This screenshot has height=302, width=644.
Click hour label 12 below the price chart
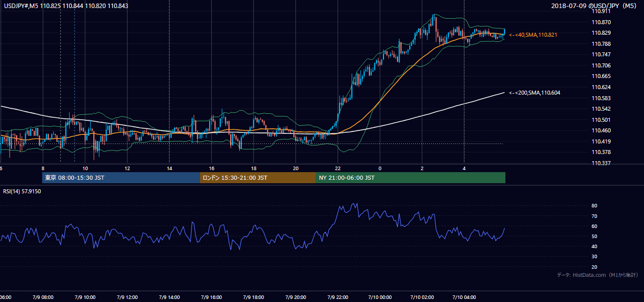127,168
